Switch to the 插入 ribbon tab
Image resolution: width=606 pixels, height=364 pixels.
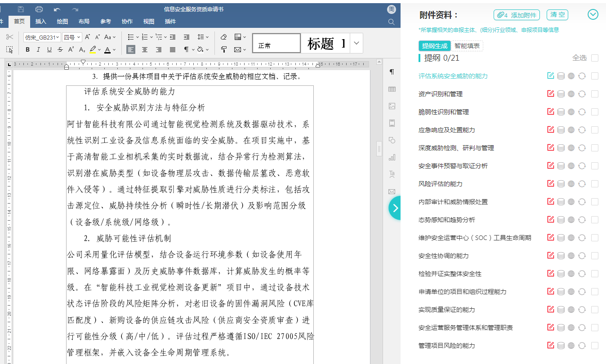41,22
